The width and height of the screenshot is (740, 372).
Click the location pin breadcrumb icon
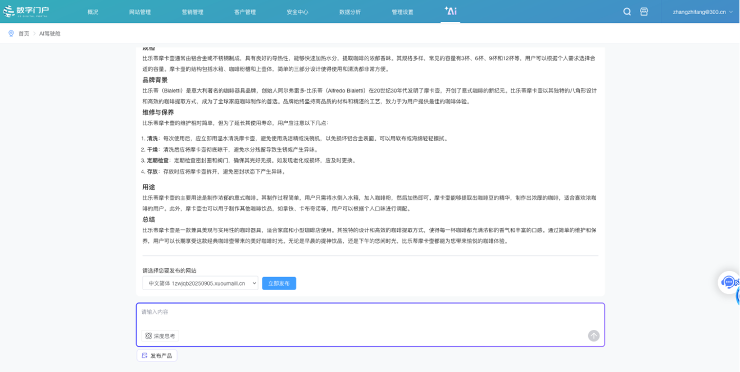(11, 34)
